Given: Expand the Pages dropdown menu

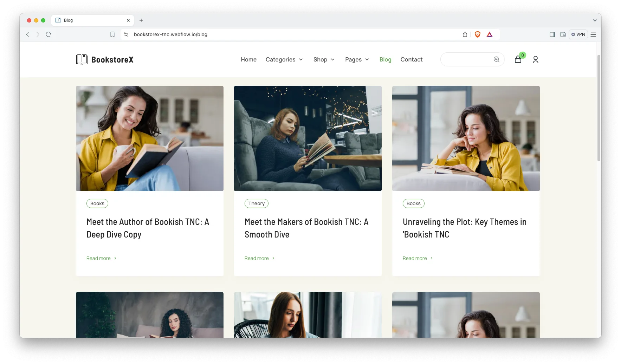Looking at the screenshot, I should coord(357,60).
